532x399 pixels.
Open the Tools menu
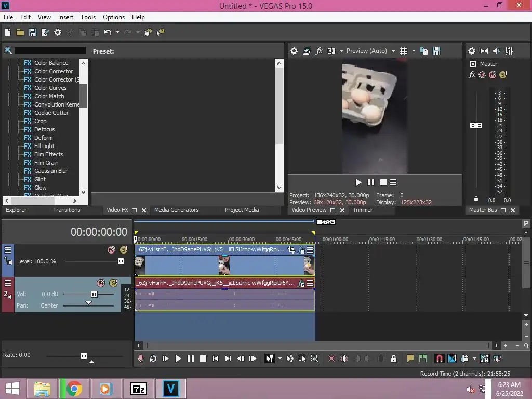click(88, 17)
